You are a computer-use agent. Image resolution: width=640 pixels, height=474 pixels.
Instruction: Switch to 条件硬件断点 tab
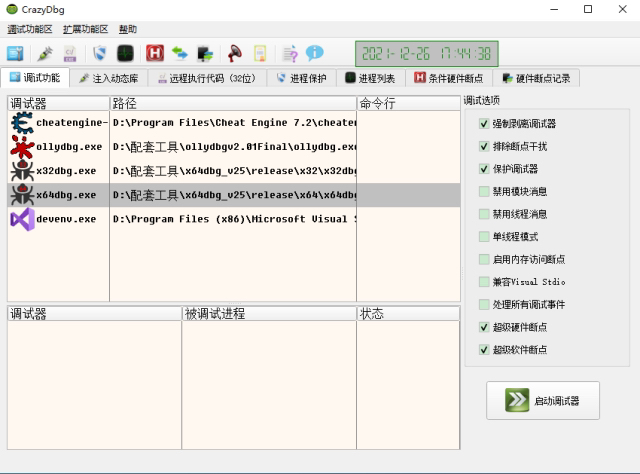[x=448, y=78]
